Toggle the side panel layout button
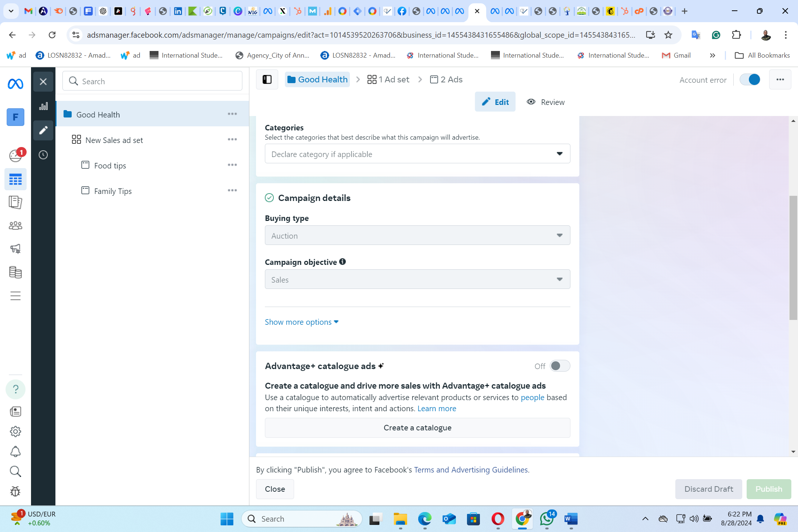 coord(267,79)
